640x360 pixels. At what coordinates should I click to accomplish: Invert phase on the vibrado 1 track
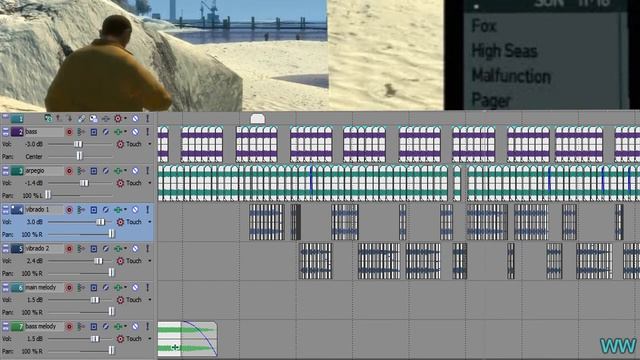(x=105, y=210)
